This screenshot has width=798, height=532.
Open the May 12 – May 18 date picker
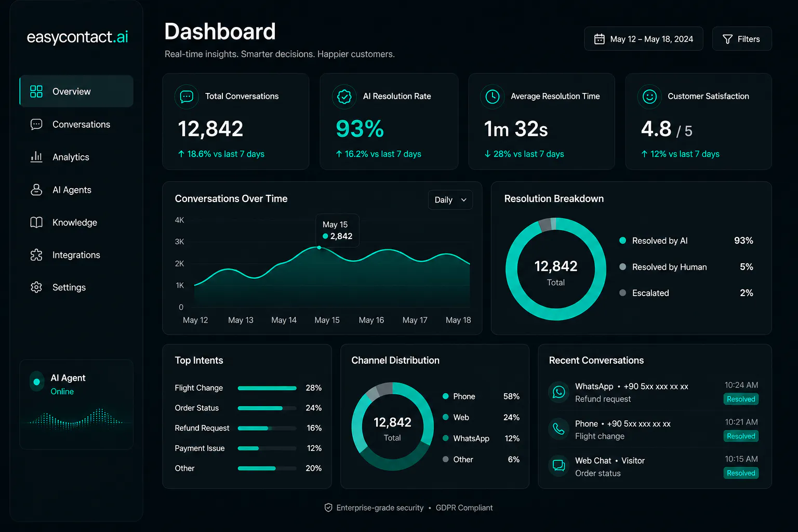pos(644,39)
